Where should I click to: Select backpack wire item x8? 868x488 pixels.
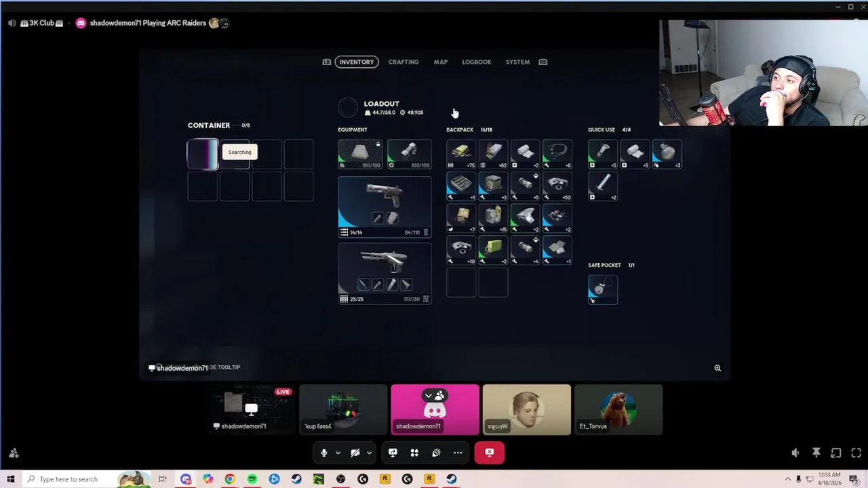[557, 154]
